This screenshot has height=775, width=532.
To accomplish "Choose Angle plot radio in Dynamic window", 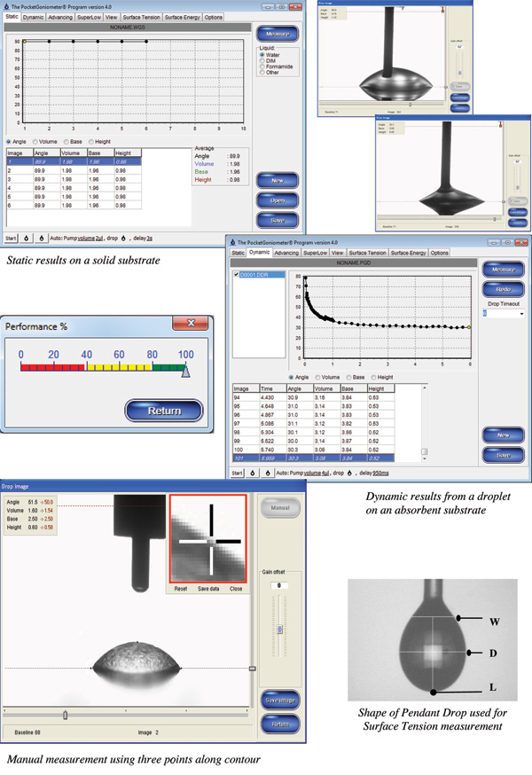I will pyautogui.click(x=291, y=377).
